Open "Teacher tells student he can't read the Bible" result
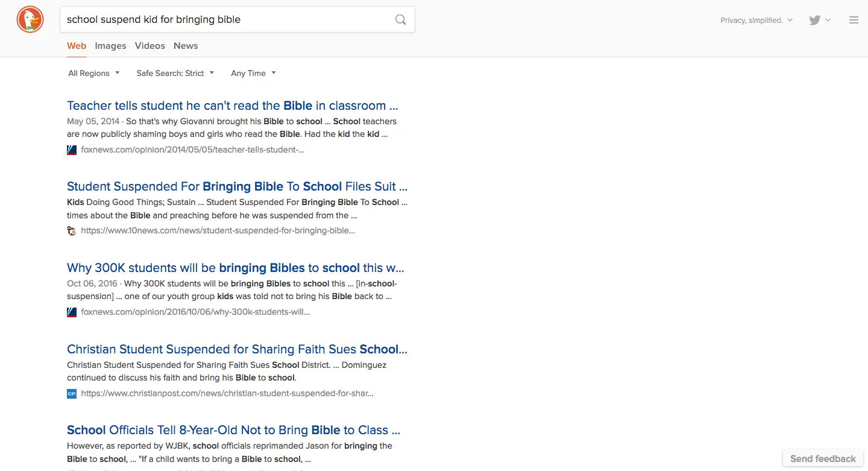 (x=232, y=106)
